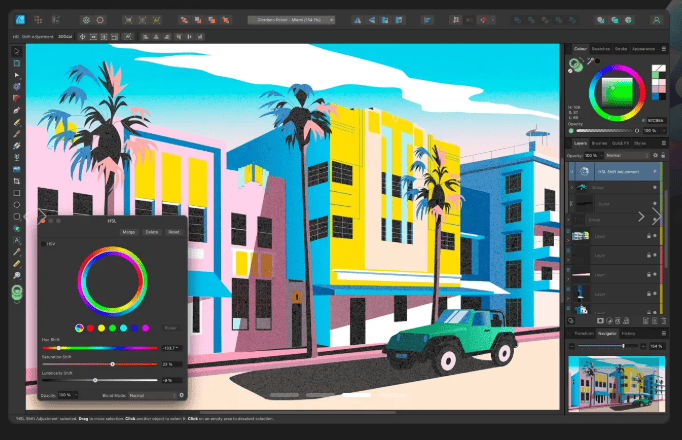
Task: Click the Navigator preview thumbnail
Action: (617, 384)
